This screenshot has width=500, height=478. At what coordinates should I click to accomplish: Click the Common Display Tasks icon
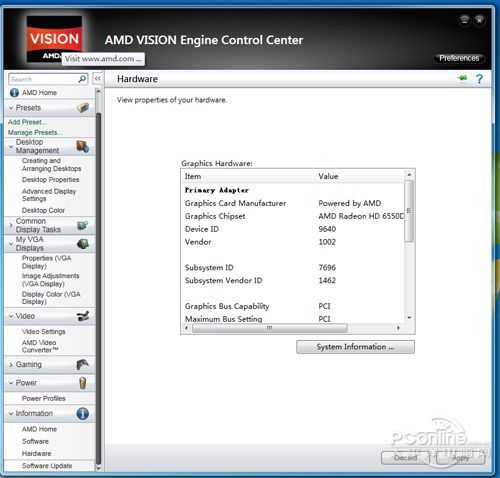click(x=82, y=225)
